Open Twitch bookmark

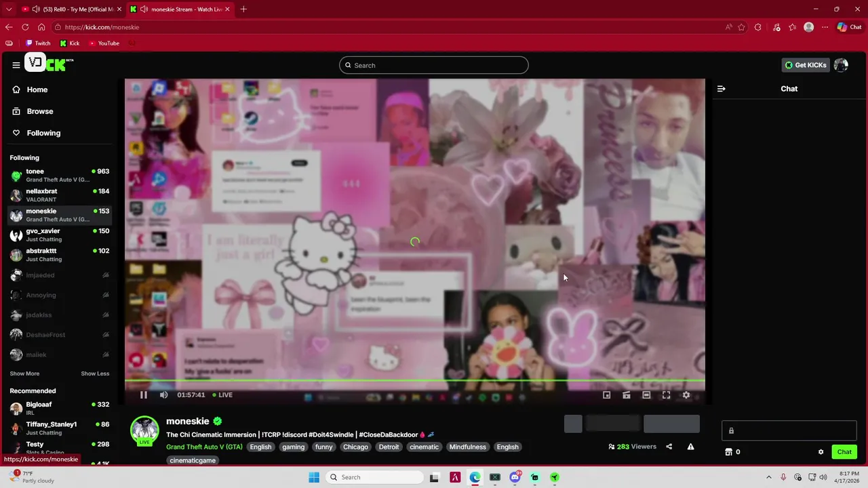tap(38, 43)
